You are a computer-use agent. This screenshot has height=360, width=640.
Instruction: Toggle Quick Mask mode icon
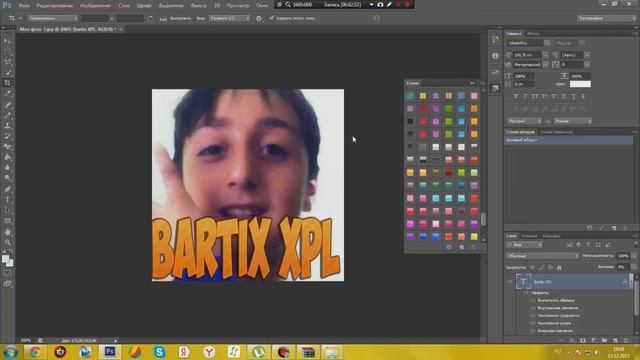[7, 273]
